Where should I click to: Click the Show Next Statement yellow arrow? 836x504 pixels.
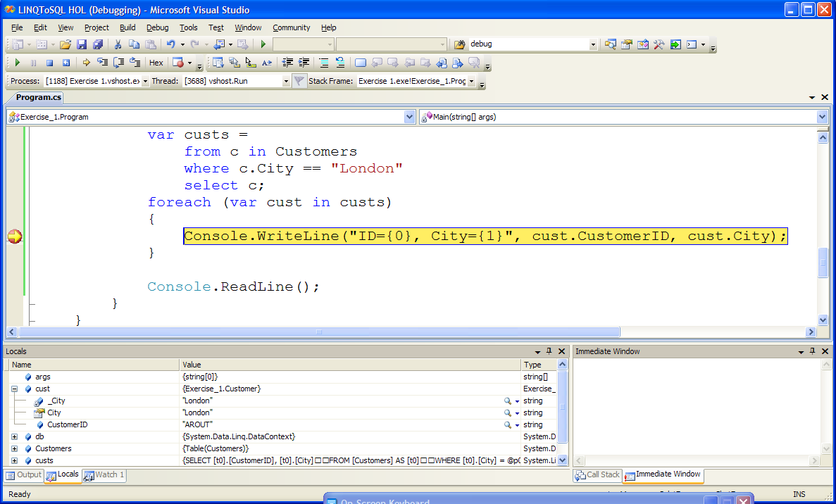point(87,63)
